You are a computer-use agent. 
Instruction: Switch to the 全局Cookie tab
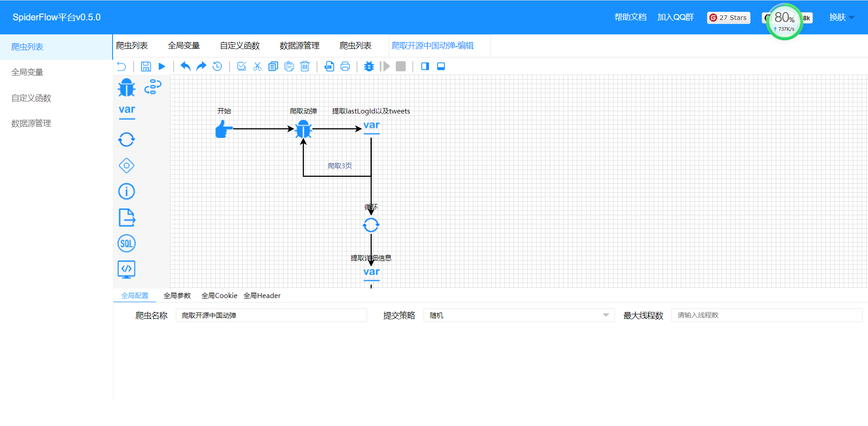[219, 295]
